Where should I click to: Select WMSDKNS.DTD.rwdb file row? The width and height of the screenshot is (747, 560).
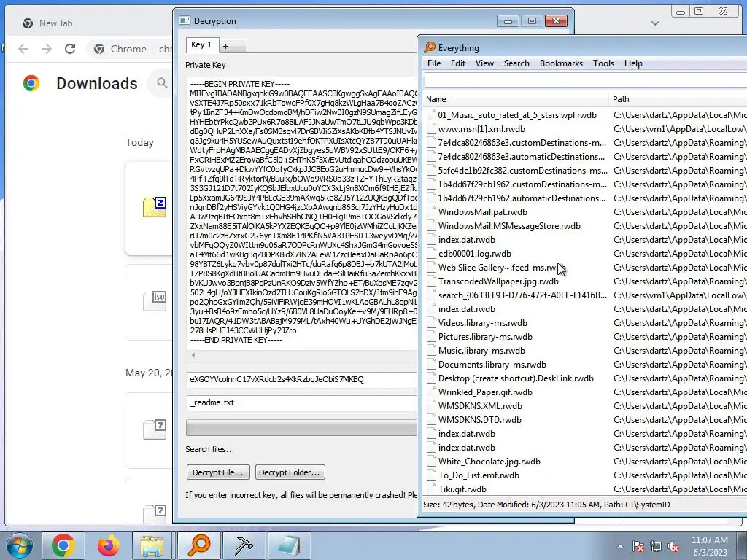[480, 419]
